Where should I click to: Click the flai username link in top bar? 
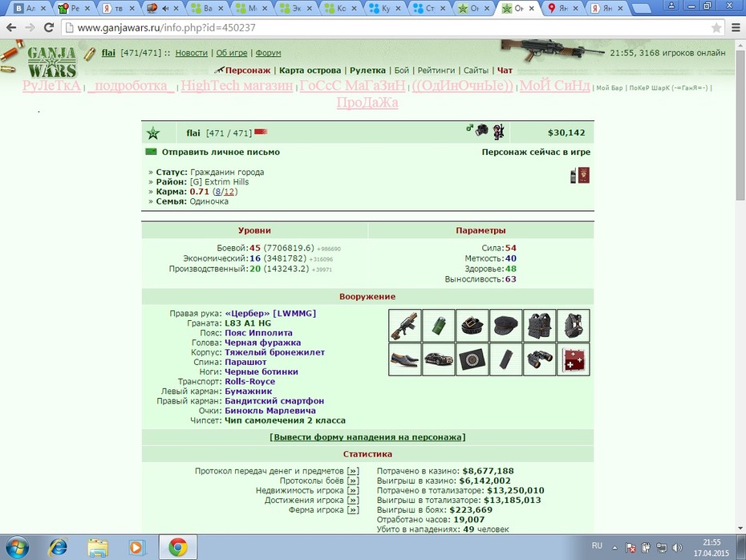(108, 53)
